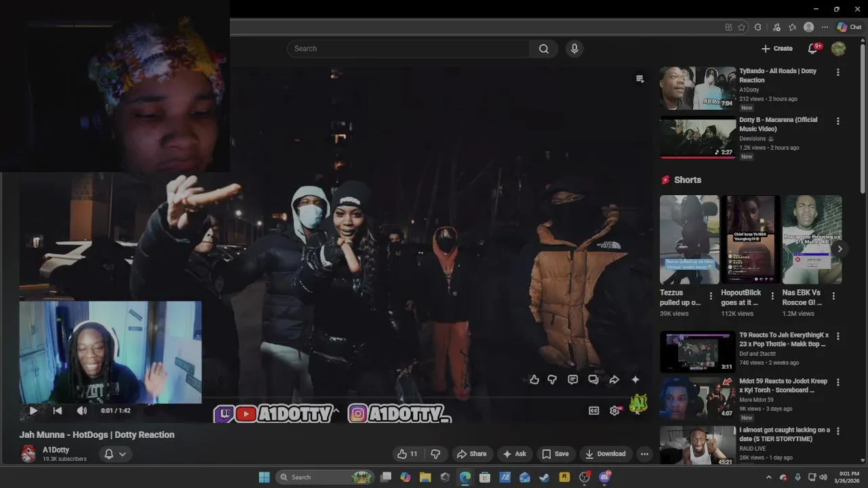The height and width of the screenshot is (488, 868).
Task: Open Dotty B Macarena video thumbnail
Action: (698, 138)
